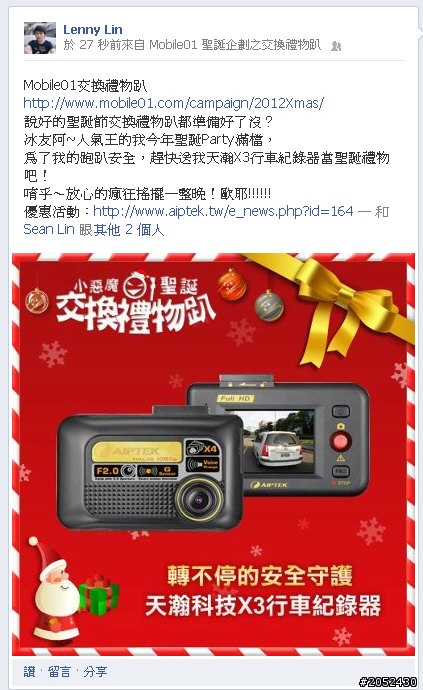Click the yellow AIPTEK label on camera
The width and height of the screenshot is (423, 690).
(136, 451)
